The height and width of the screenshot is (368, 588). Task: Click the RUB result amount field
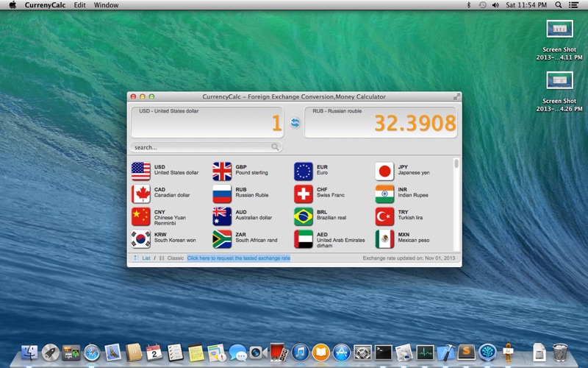tap(381, 122)
